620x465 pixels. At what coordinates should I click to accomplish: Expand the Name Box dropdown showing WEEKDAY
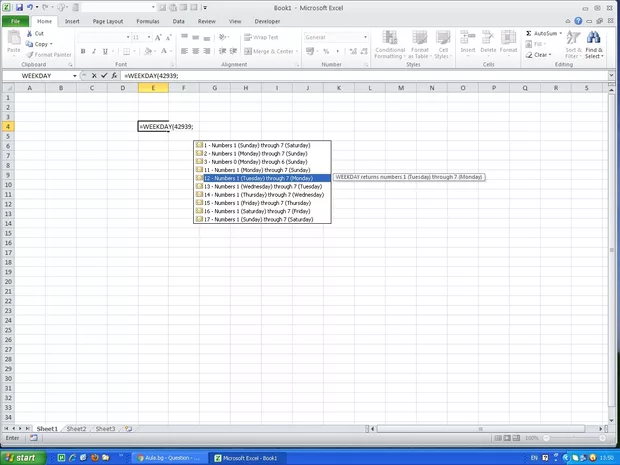tap(74, 76)
